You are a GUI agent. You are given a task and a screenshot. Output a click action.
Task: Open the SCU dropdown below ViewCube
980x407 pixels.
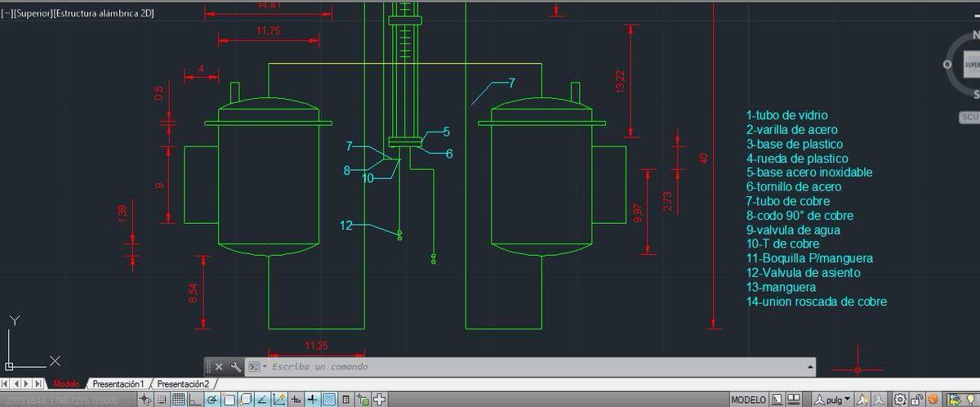coord(969,117)
